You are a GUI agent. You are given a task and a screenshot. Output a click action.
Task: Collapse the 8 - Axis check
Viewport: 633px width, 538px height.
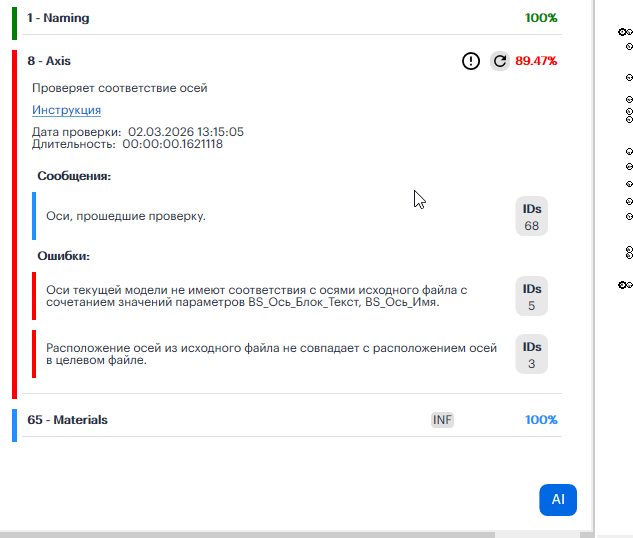49,61
